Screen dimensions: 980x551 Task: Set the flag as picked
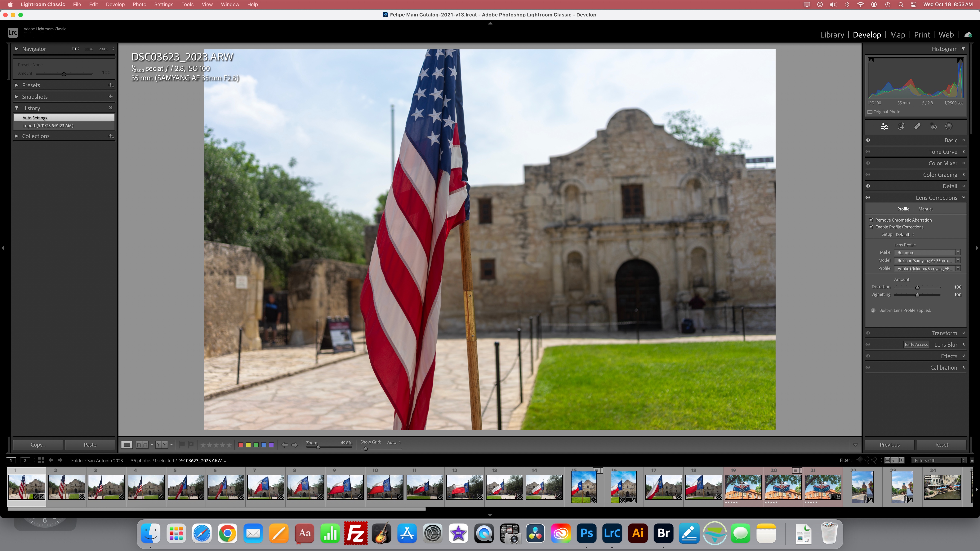click(182, 444)
